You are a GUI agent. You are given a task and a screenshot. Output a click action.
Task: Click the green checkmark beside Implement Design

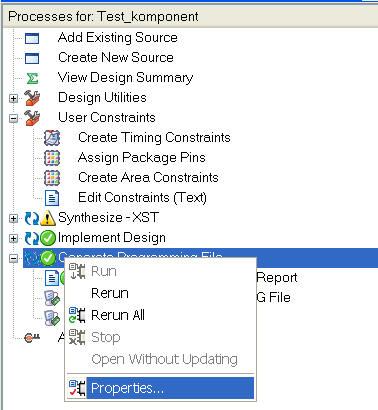click(48, 238)
